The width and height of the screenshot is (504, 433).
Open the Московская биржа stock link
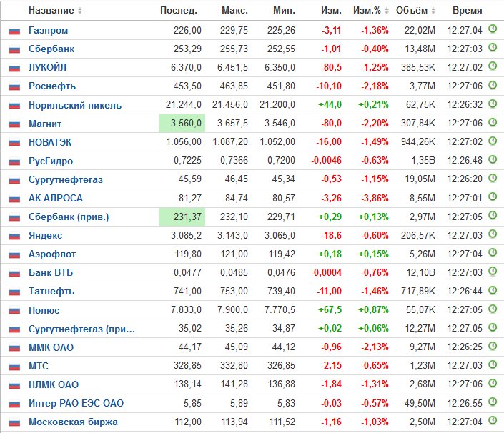coord(73,422)
